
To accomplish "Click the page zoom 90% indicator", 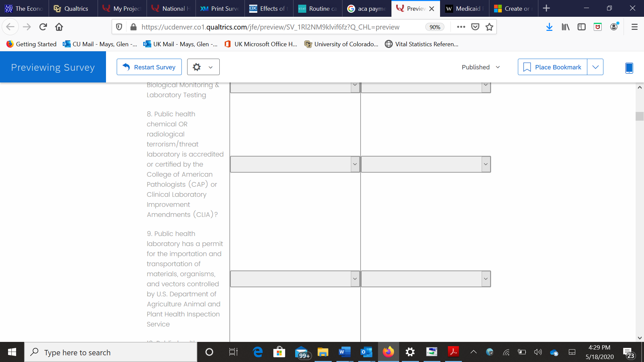I will coord(435,27).
